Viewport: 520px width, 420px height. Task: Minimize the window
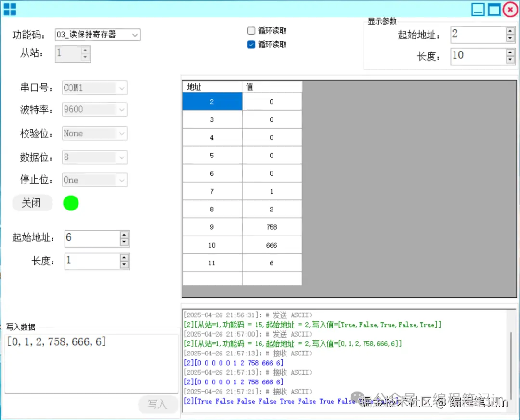pyautogui.click(x=478, y=9)
